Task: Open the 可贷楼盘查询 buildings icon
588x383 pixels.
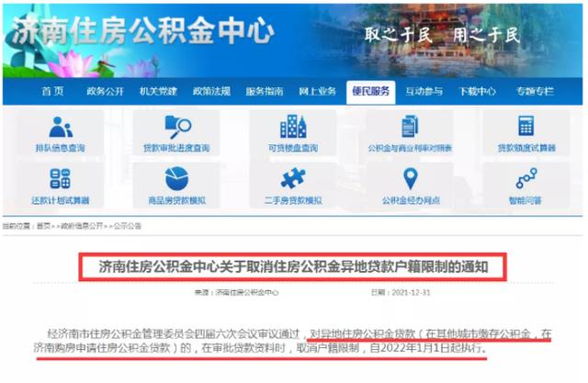Action: 293,127
